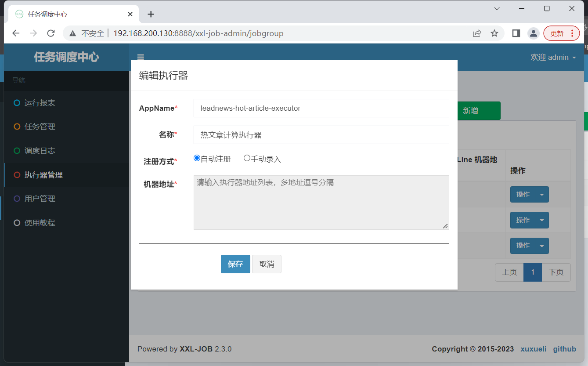This screenshot has width=588, height=366.
Task: Click the 新增 green button
Action: coord(479,111)
